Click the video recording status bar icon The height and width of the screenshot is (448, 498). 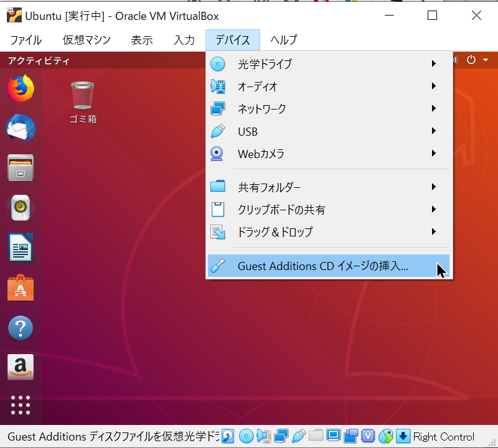pos(351,436)
